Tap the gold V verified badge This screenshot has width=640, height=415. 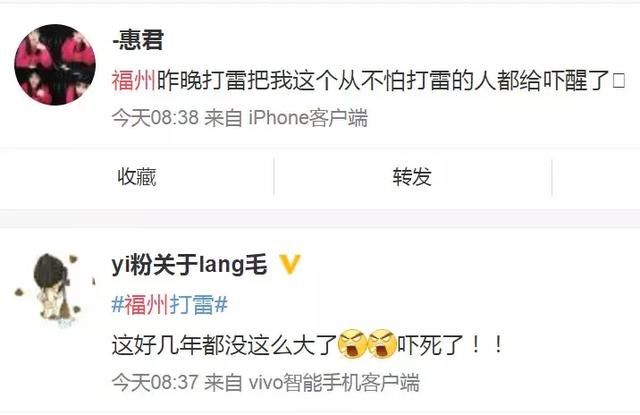point(290,264)
